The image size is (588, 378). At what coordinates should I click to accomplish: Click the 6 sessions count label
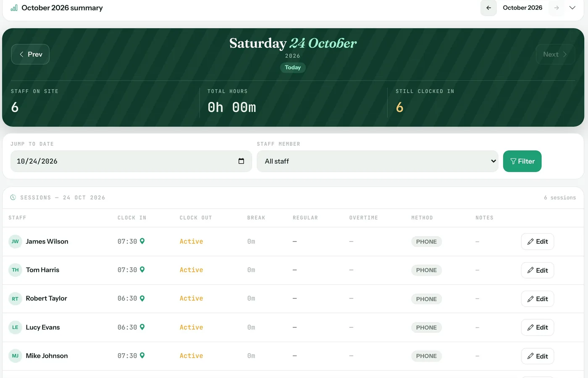[560, 197]
